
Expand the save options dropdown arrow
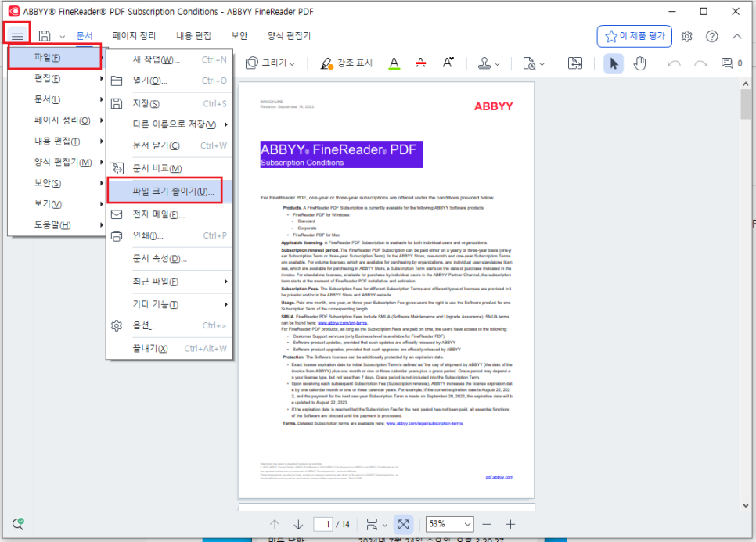click(62, 37)
